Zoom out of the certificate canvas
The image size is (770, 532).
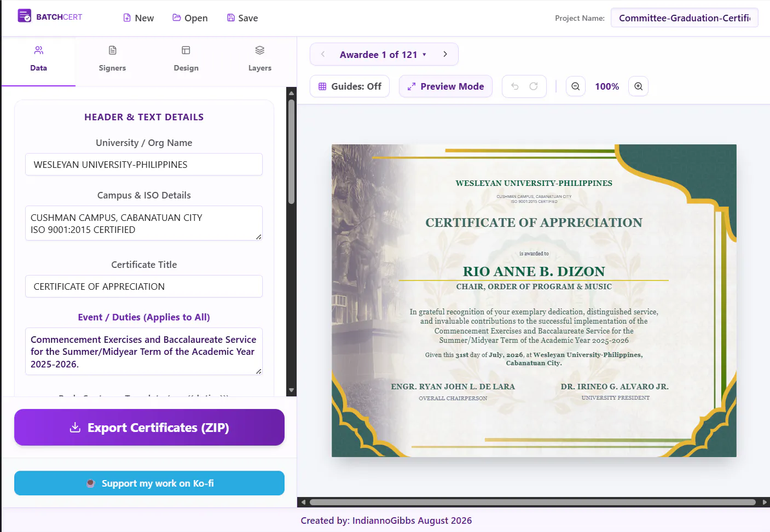(575, 86)
